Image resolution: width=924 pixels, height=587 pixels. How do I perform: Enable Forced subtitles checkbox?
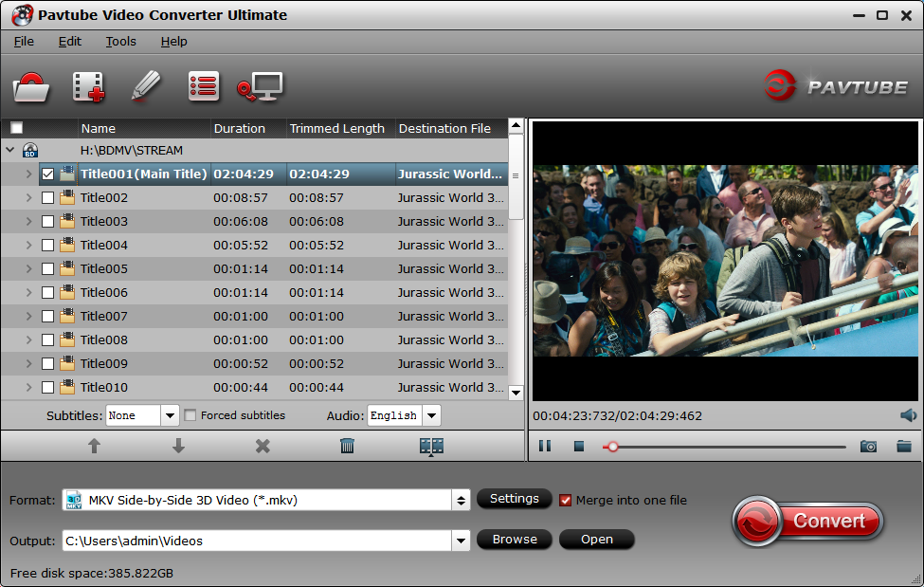pyautogui.click(x=190, y=415)
